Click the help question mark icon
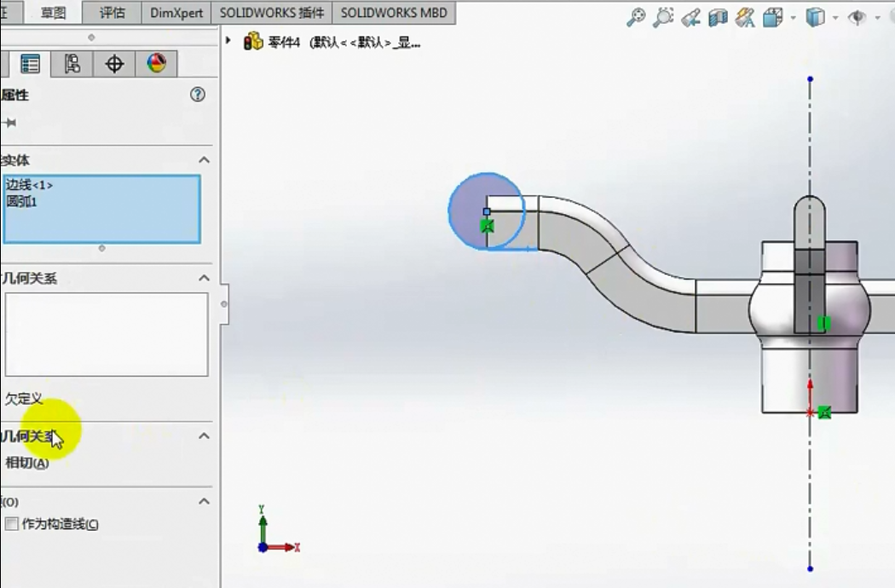This screenshot has width=895, height=588. pyautogui.click(x=198, y=95)
